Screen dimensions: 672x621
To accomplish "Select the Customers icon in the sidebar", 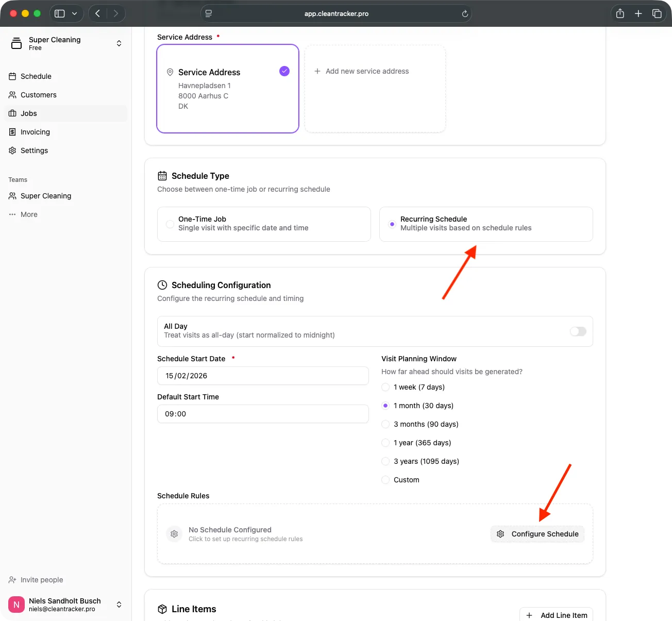I will point(12,95).
